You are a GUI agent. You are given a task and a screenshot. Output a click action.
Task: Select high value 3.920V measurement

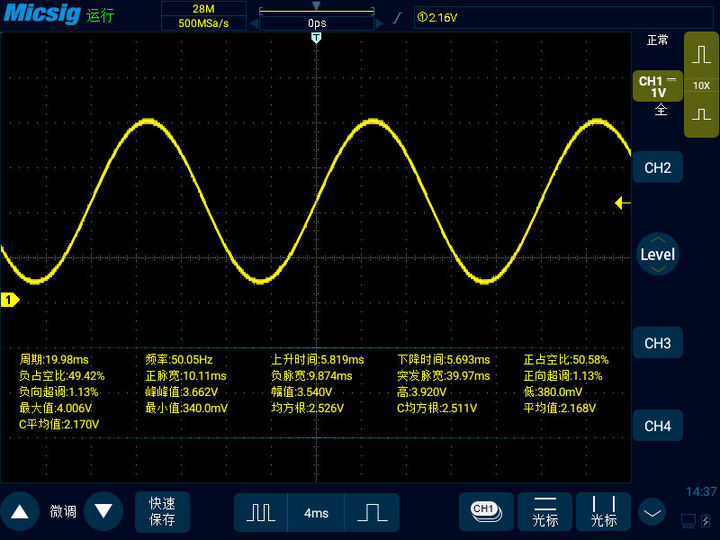pyautogui.click(x=422, y=392)
